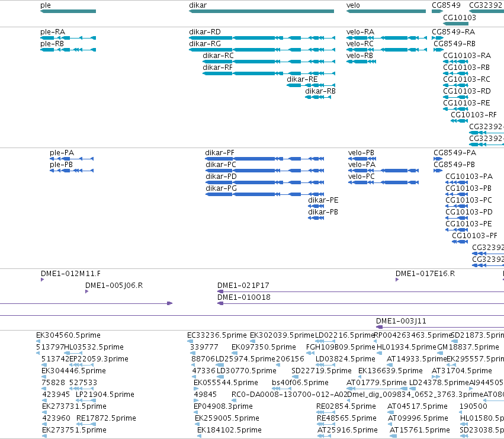Image resolution: width=504 pixels, height=439 pixels.
Task: Click the CG8549-RB transcript
Action: [438, 50]
